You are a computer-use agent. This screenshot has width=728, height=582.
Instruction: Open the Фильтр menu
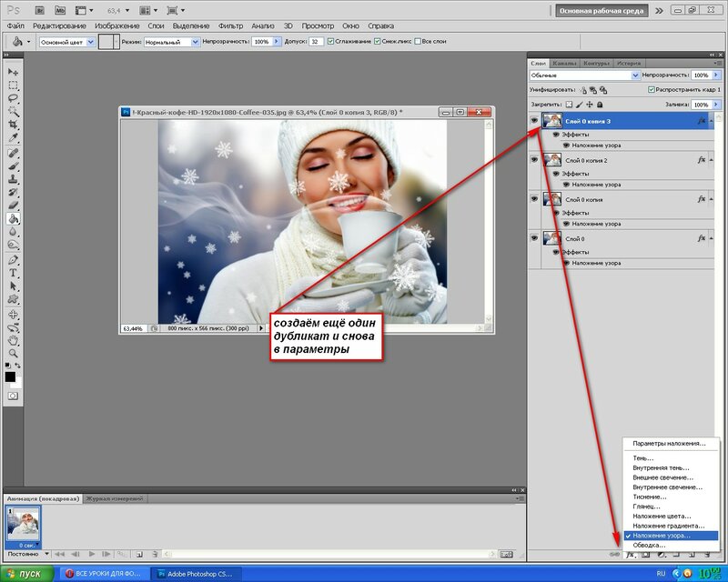[x=231, y=25]
